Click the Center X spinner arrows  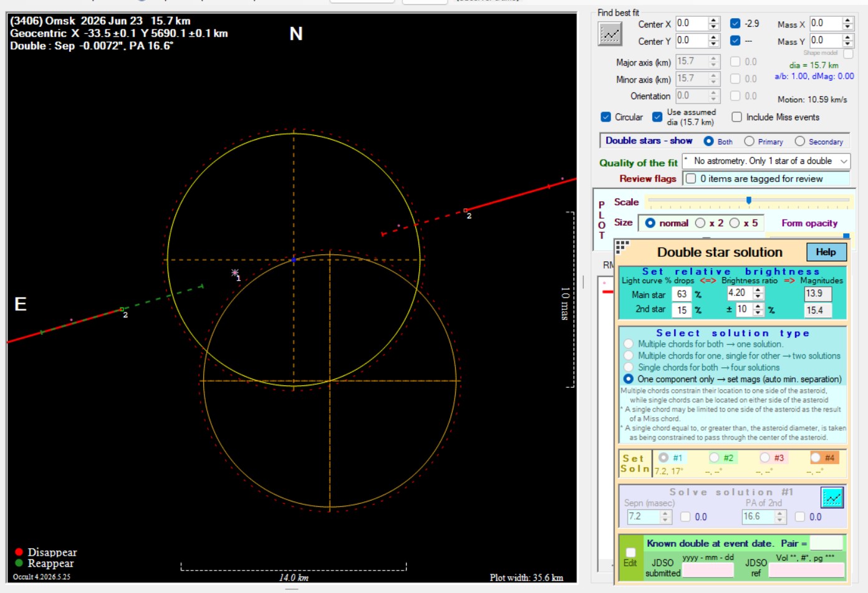(714, 24)
